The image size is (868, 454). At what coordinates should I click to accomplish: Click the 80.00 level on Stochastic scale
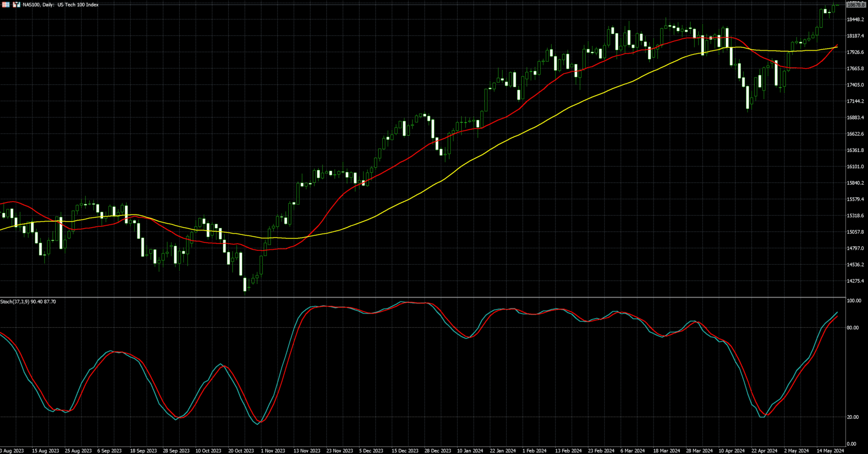853,328
